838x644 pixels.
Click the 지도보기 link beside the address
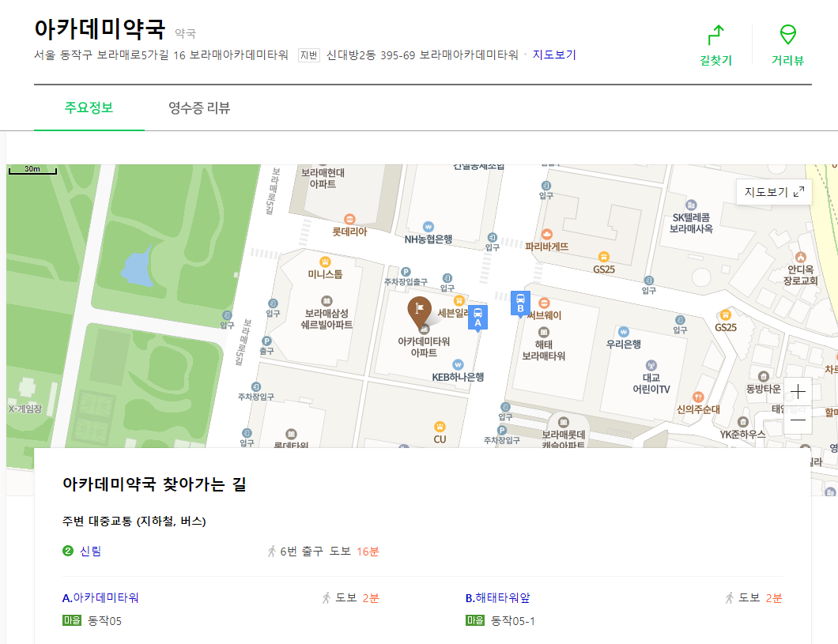(554, 55)
